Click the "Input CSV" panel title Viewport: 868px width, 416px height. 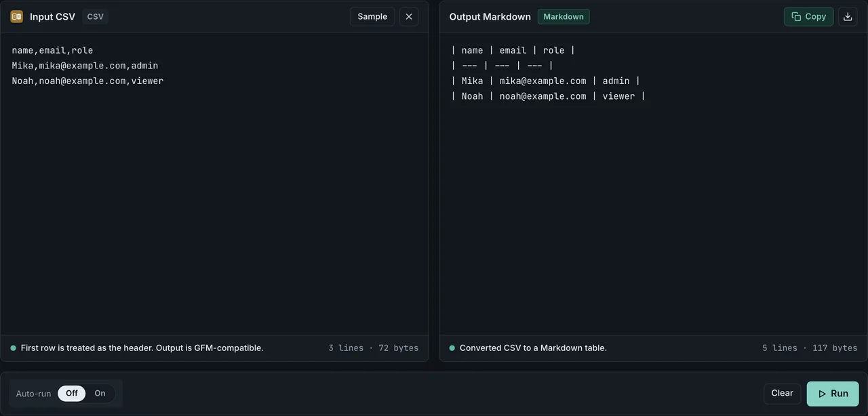tap(52, 16)
